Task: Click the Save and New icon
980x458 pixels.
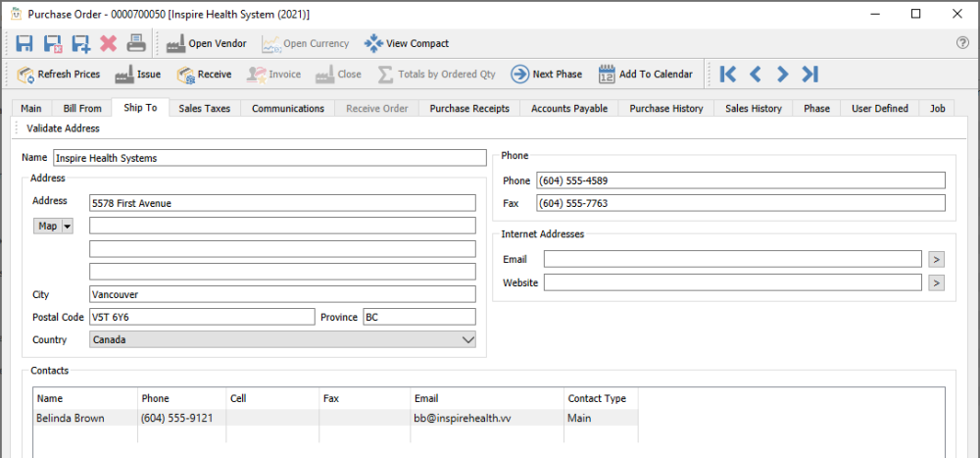Action: tap(80, 43)
